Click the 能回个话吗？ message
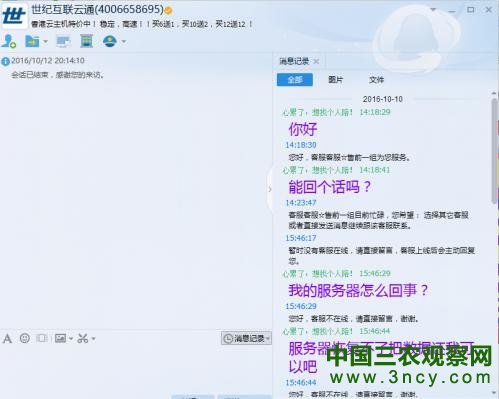Screen dimensions: 499x399 [330, 187]
